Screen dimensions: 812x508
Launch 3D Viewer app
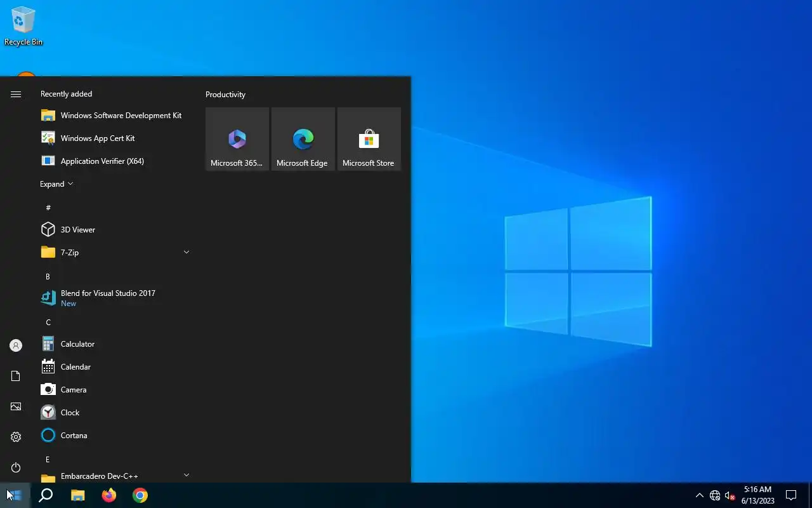(x=115, y=230)
